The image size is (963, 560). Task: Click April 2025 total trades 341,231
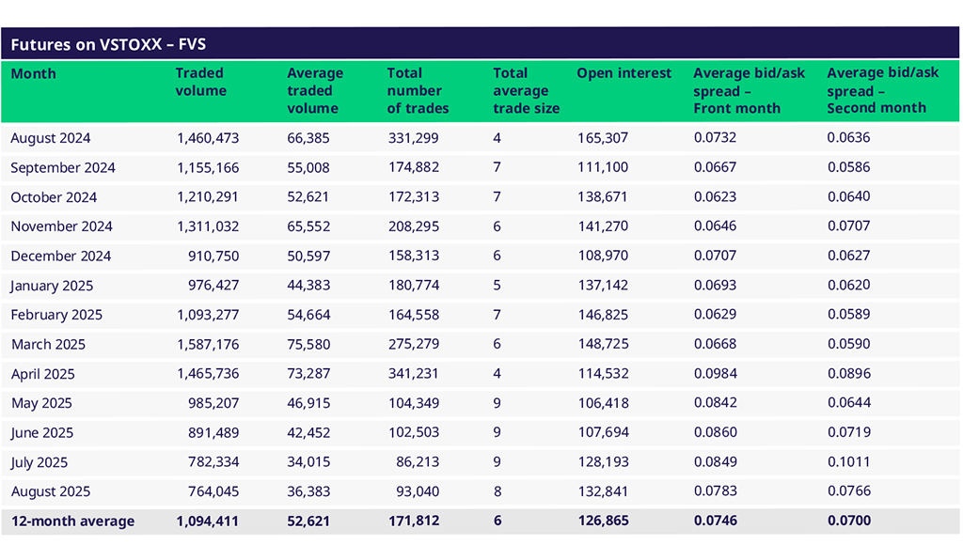(x=413, y=374)
